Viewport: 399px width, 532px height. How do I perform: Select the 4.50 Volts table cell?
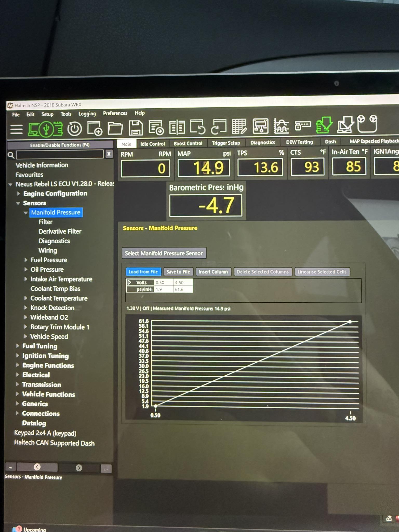(x=183, y=282)
